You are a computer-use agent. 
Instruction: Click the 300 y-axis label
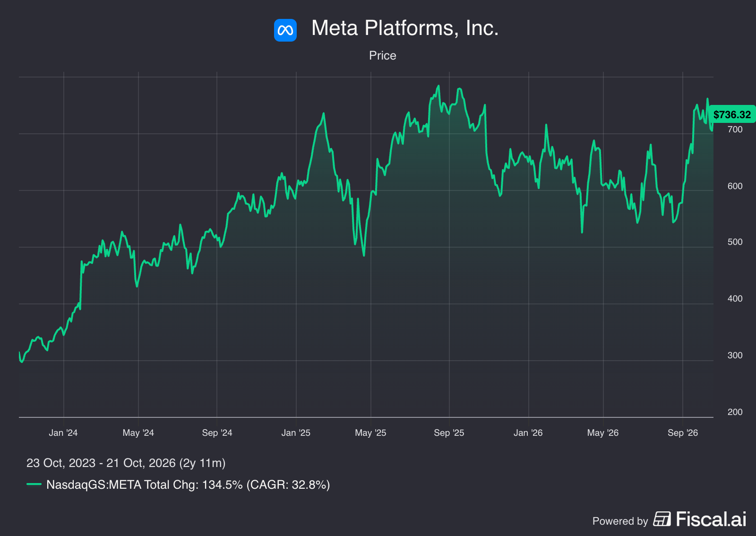click(x=735, y=355)
